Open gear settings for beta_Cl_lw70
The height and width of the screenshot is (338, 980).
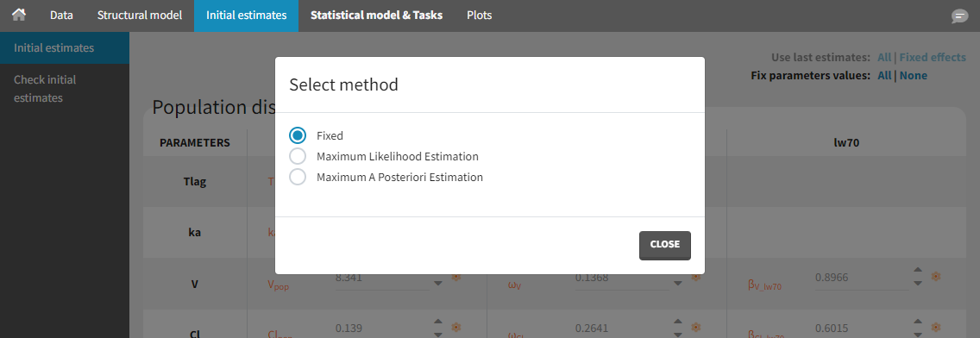tap(936, 327)
